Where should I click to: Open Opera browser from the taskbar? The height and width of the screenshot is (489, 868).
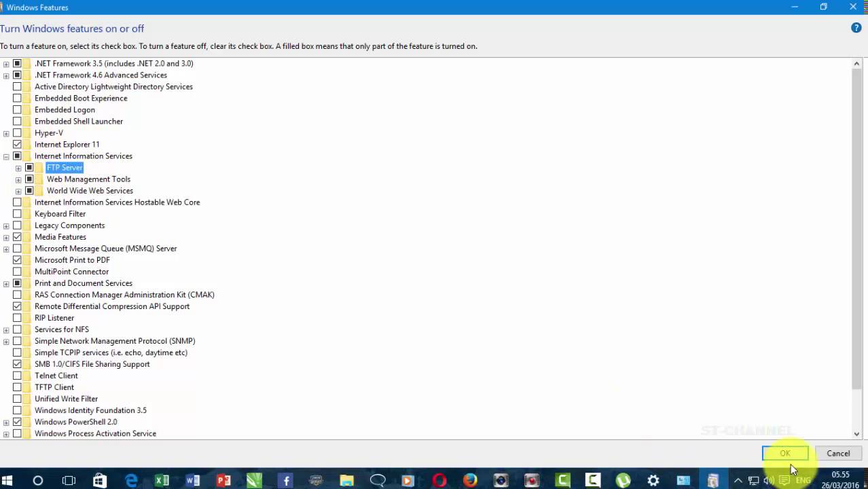click(439, 480)
